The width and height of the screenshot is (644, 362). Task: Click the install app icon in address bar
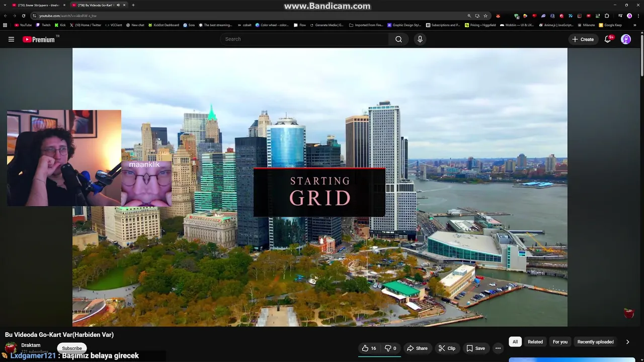click(477, 16)
